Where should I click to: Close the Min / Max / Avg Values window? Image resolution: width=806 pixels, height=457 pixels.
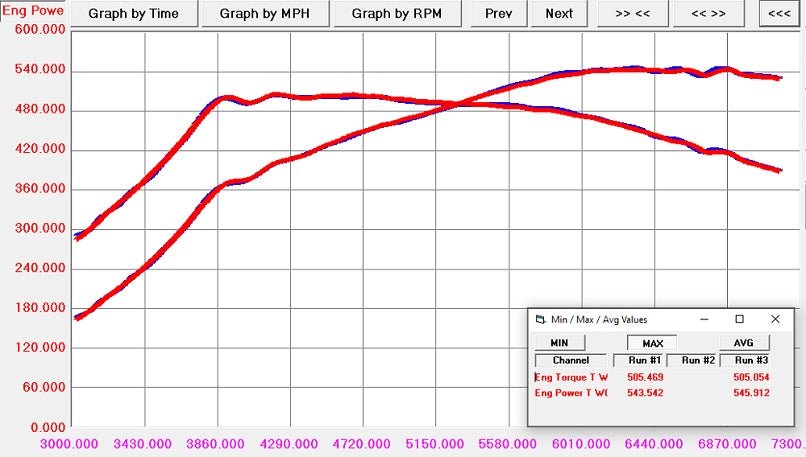pos(775,319)
